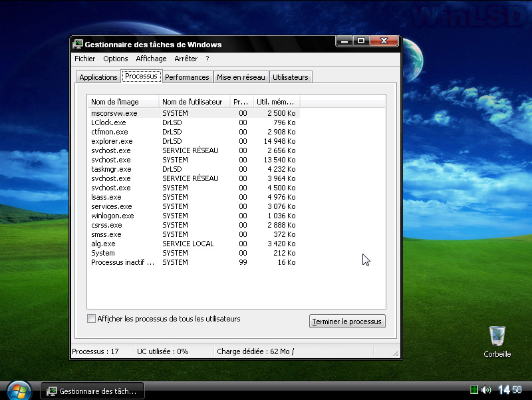This screenshot has height=400, width=532.
Task: Open the Mise en réseau tab
Action: tap(241, 77)
